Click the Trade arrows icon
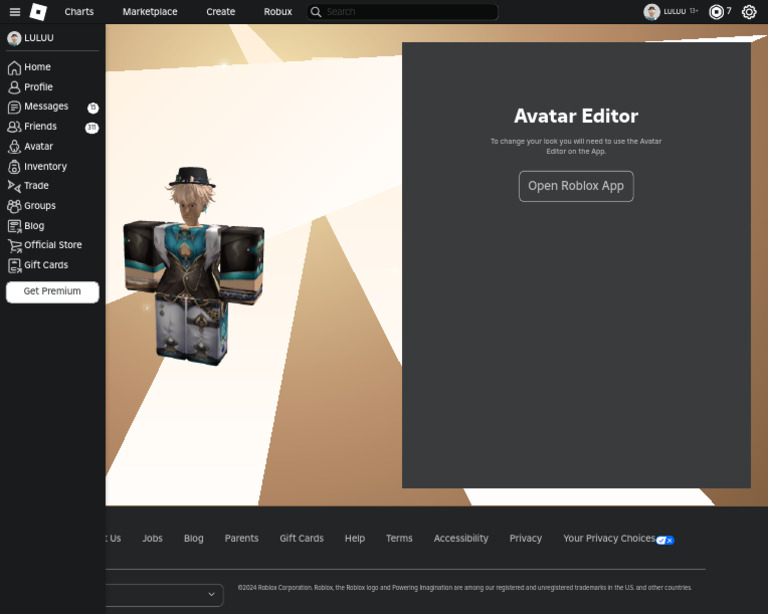Viewport: 768px width, 614px height. (14, 186)
